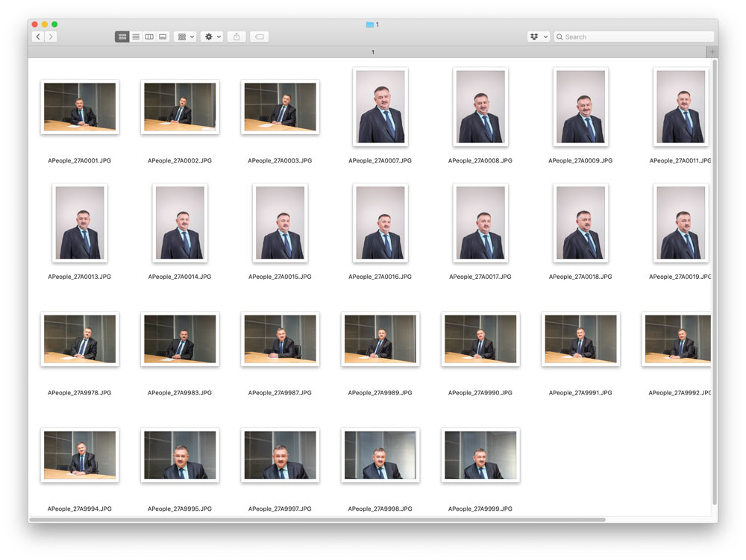Viewport: 746px width, 560px height.
Task: Click the Forward navigation arrow
Action: (51, 37)
